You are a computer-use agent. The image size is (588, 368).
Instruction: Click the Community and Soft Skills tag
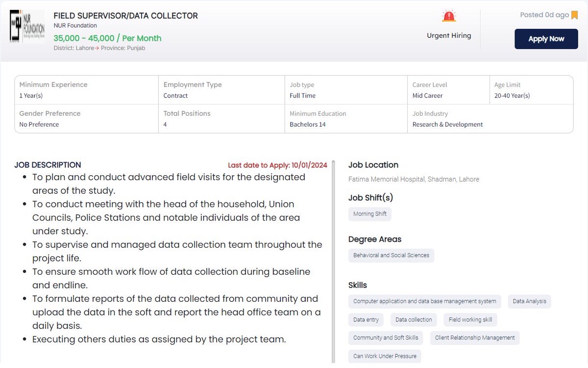pos(386,338)
